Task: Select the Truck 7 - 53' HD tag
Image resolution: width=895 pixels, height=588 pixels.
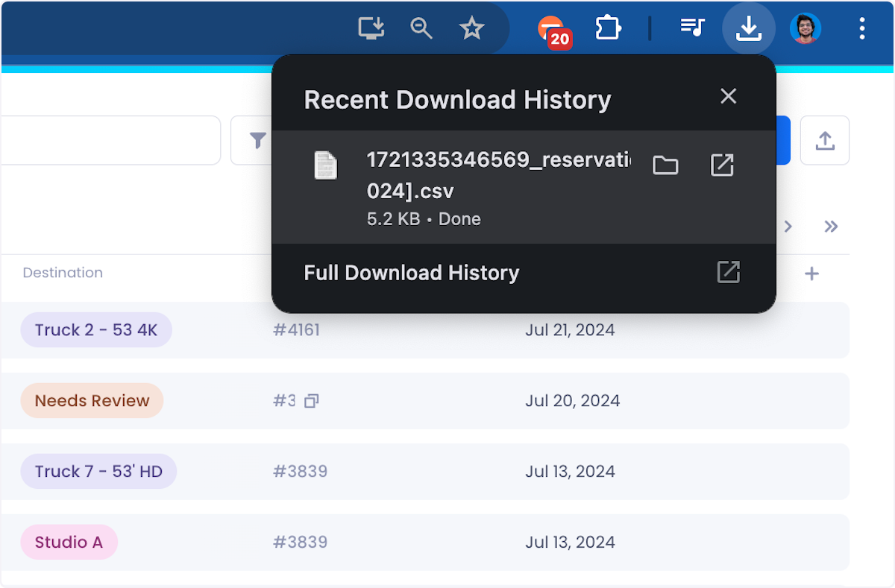Action: click(x=98, y=472)
